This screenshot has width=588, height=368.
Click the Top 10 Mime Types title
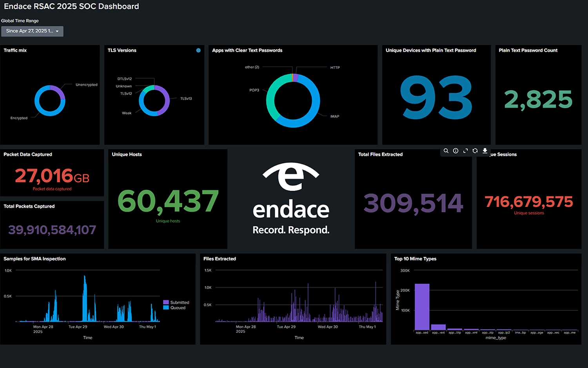point(415,259)
